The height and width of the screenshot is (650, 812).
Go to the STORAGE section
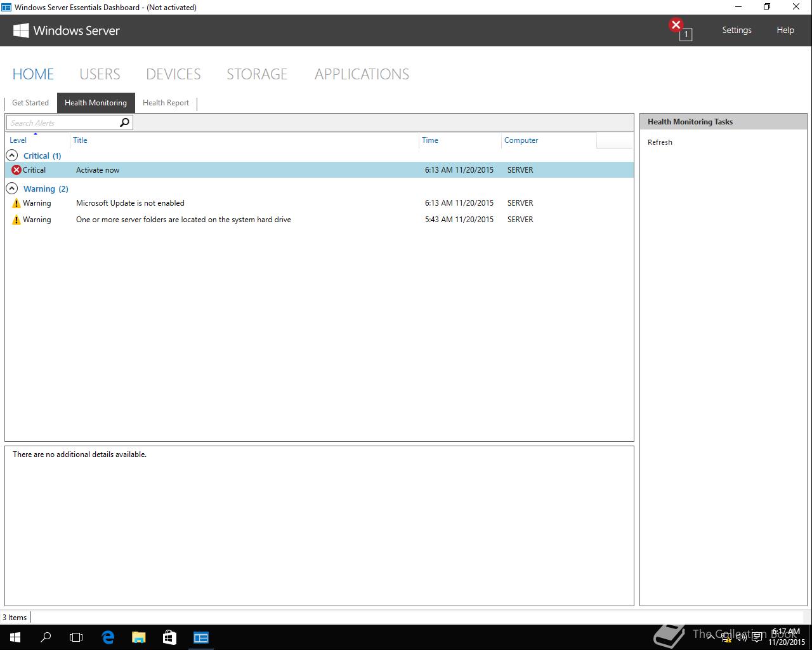coord(257,74)
